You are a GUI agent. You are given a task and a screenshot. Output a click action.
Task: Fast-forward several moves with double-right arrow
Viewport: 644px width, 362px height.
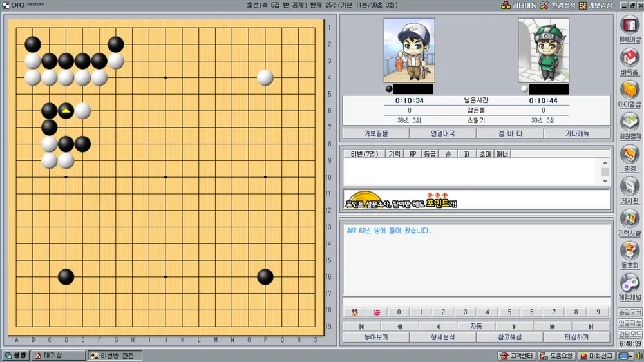click(x=553, y=327)
